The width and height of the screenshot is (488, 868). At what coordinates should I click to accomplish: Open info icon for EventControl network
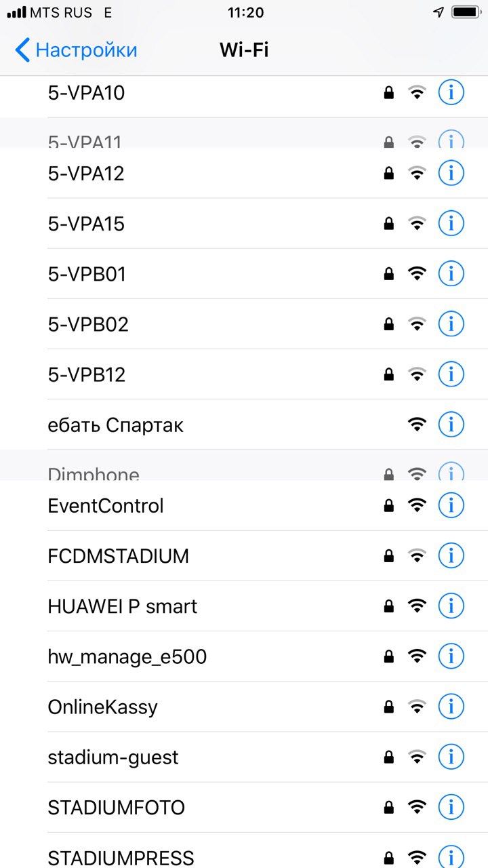pos(451,505)
